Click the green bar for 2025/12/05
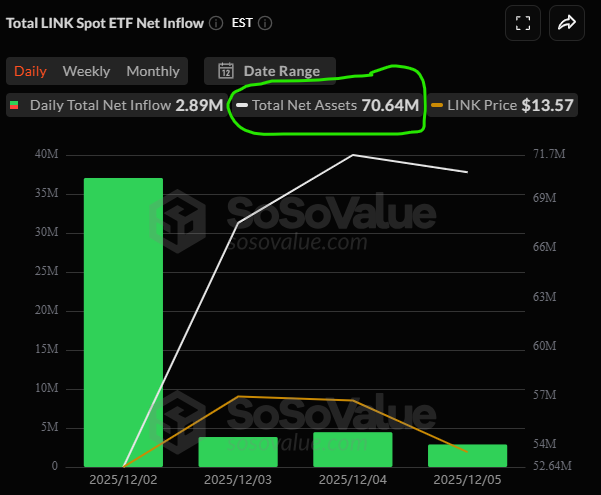601x495 pixels. tap(467, 455)
